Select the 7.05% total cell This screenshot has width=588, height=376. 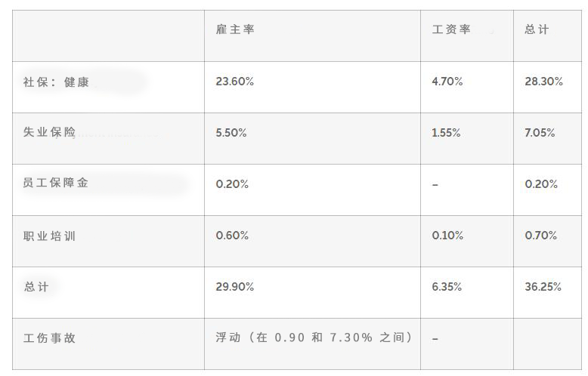pos(540,133)
